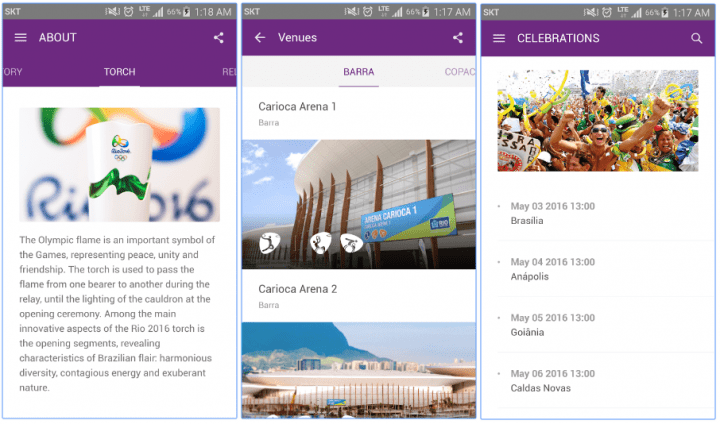The image size is (720, 424).
Task: Tap the Rio 2016 torch image
Action: pos(119,164)
